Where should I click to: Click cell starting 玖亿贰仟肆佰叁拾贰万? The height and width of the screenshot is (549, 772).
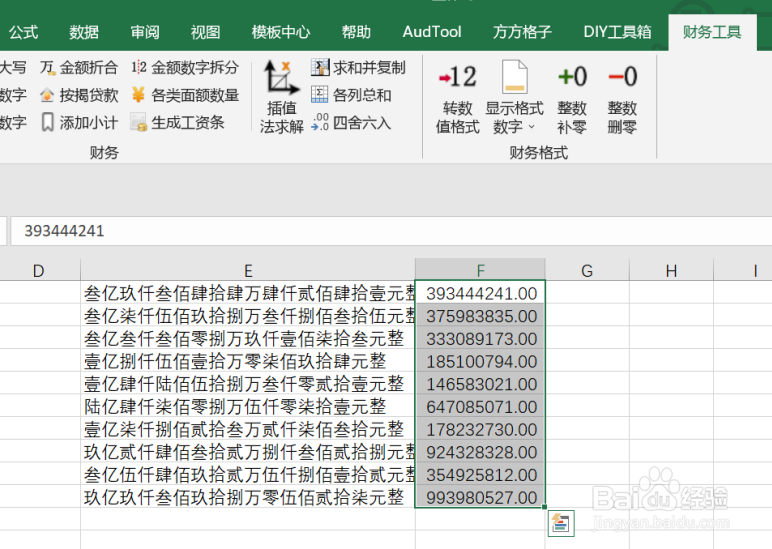[248, 452]
